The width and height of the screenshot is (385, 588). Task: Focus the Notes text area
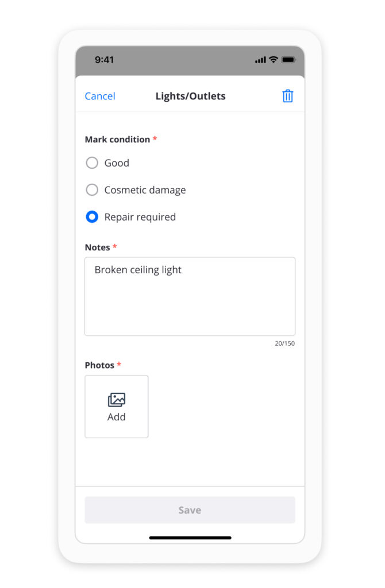[190, 296]
